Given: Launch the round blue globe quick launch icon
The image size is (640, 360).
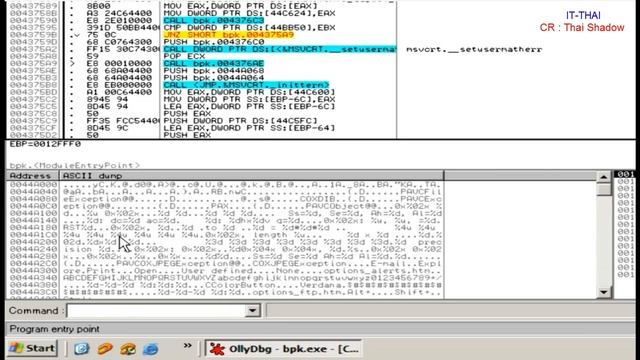Looking at the screenshot, I should pos(151,349).
